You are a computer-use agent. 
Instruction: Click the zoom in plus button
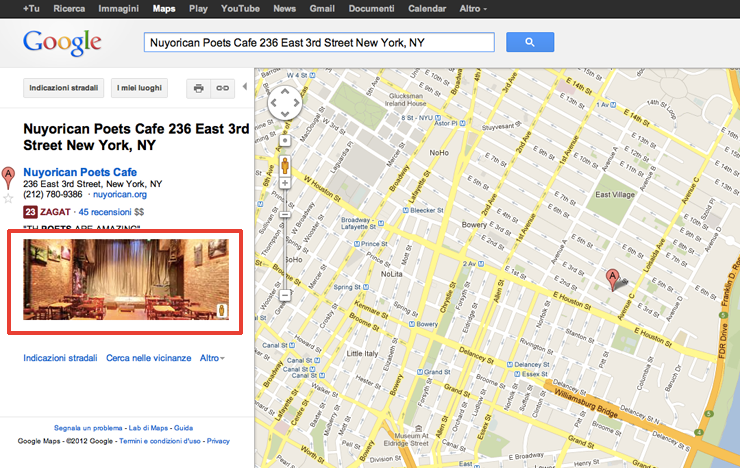[x=285, y=183]
